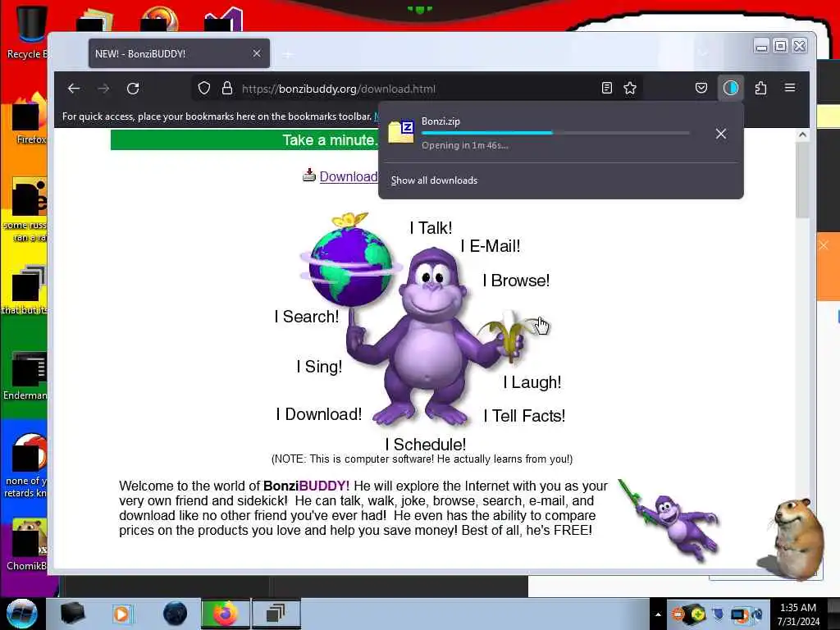Bookmark this page with the star icon
Screen dimensions: 840x630
point(630,88)
